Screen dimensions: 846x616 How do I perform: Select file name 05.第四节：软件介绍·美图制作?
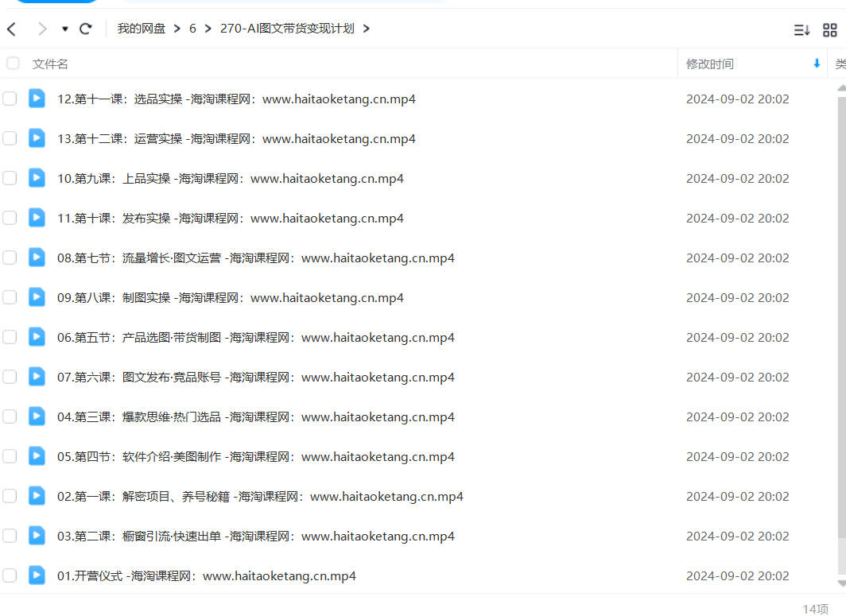(x=256, y=457)
